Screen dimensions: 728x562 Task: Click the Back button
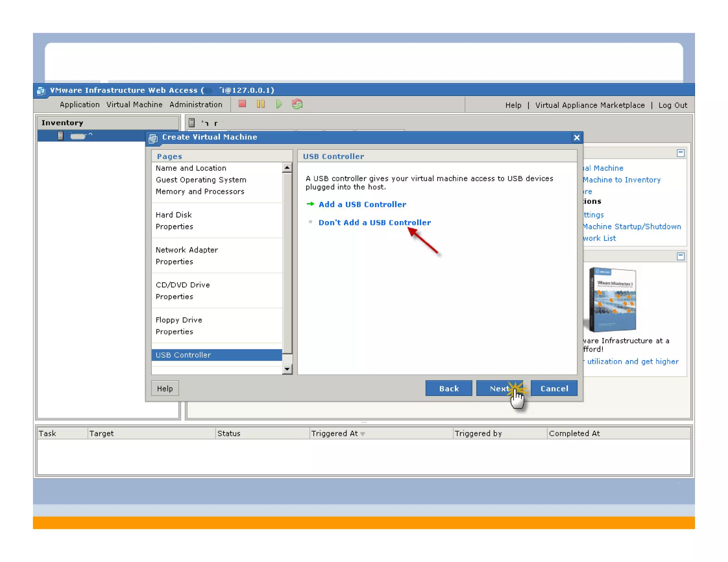[x=449, y=388]
